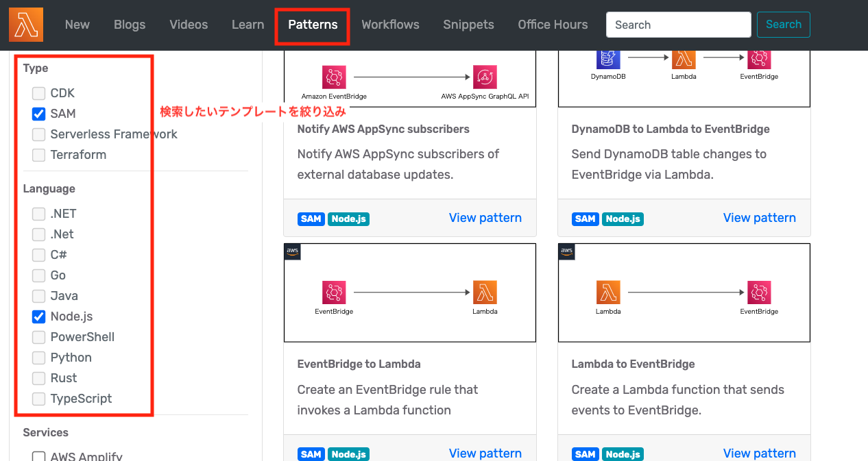The image size is (868, 461).
Task: Uncheck the Node.js language filter
Action: click(x=39, y=316)
